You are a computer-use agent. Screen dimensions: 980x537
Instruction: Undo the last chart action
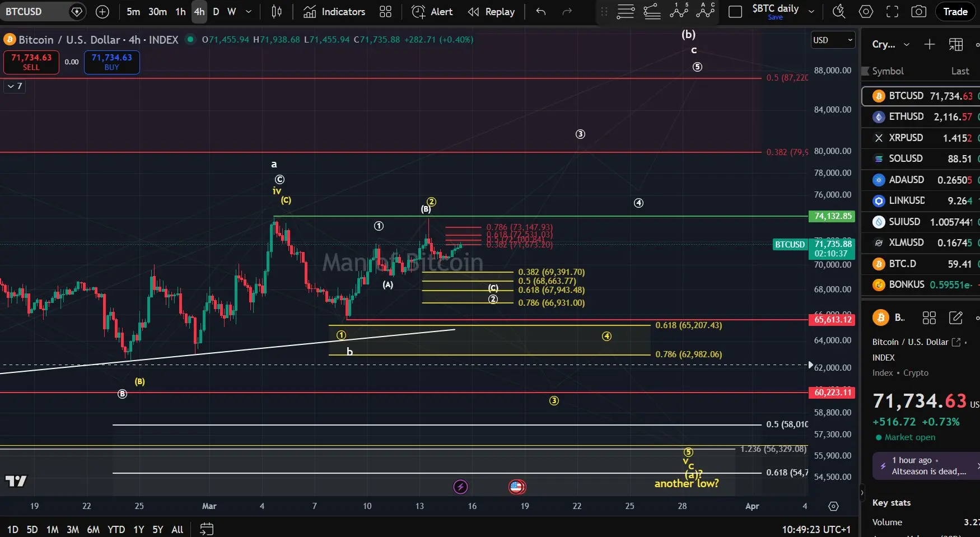(541, 11)
